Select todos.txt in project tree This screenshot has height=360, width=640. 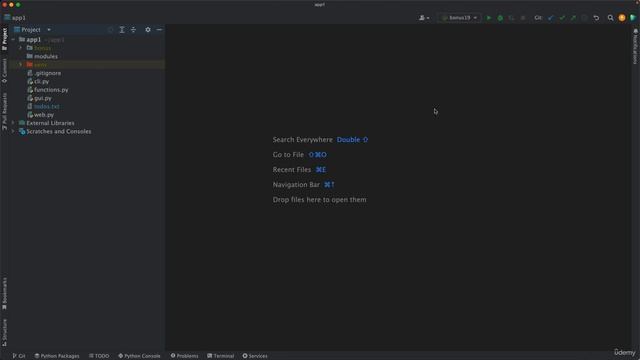click(x=47, y=106)
